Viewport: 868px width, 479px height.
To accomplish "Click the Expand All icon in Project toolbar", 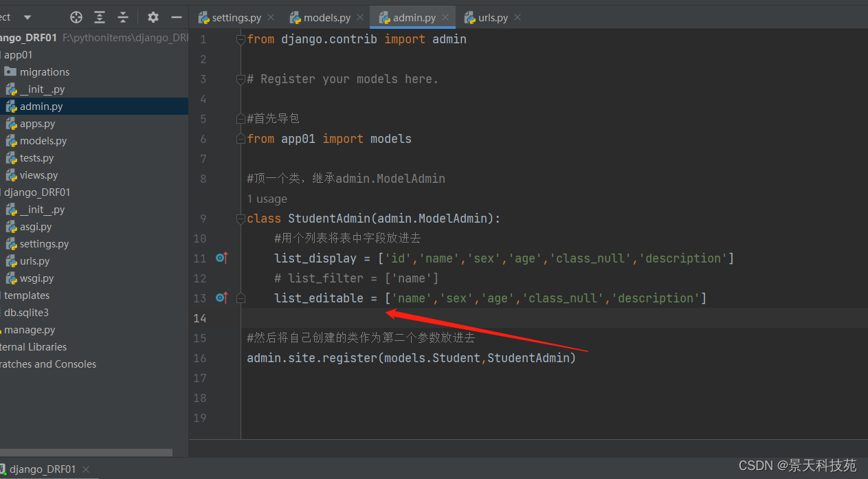I will 100,17.
